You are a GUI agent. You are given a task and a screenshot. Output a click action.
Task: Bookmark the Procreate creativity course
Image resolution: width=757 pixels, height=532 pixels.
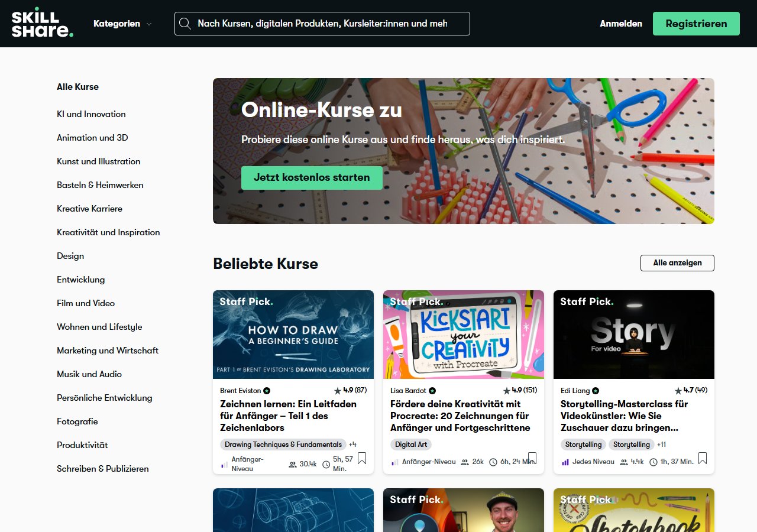(532, 458)
